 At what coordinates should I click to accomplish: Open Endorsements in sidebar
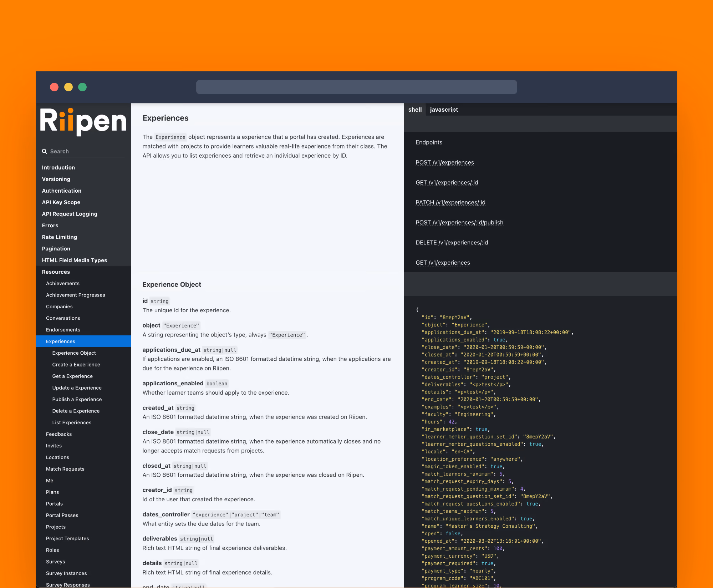pyautogui.click(x=63, y=330)
